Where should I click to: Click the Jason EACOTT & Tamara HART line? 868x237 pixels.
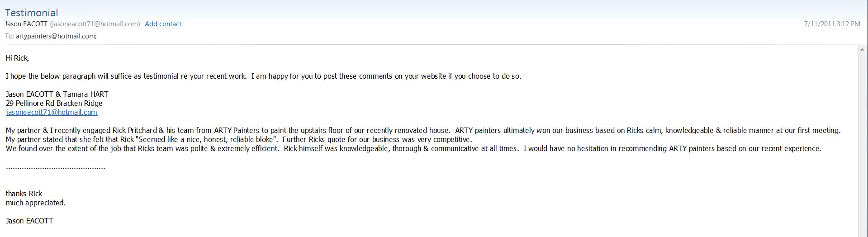pos(57,94)
